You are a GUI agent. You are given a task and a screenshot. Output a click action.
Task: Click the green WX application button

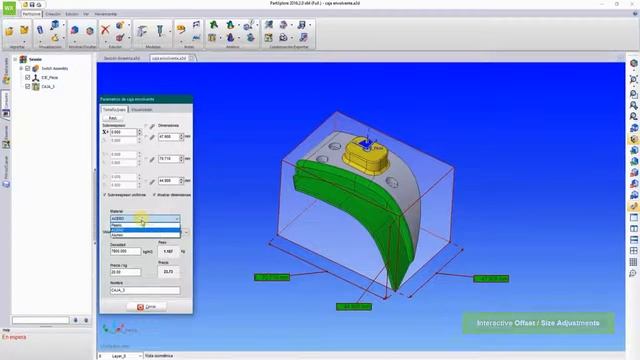[x=9, y=8]
